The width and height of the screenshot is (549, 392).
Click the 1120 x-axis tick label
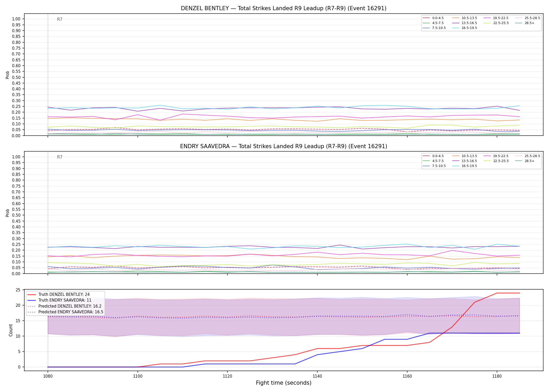pyautogui.click(x=227, y=376)
